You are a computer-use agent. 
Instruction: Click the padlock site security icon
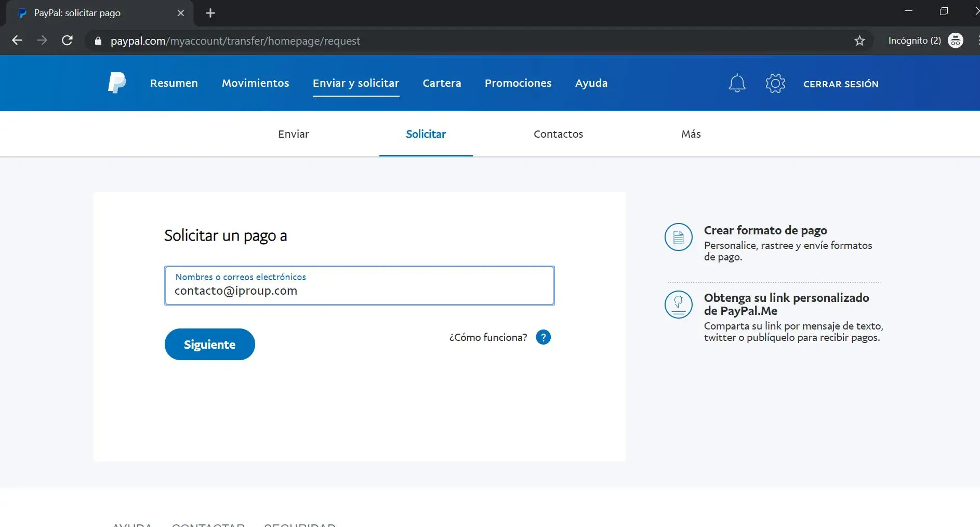98,41
